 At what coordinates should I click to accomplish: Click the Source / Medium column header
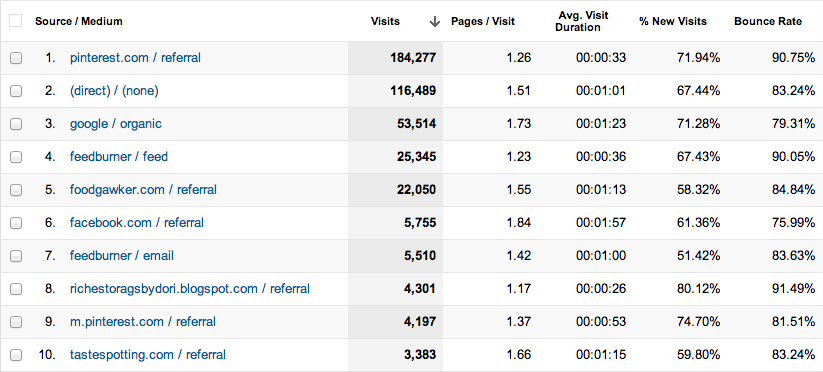pos(79,22)
